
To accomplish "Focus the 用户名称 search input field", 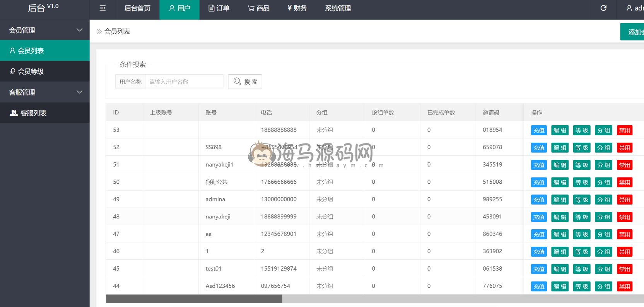I will point(184,82).
